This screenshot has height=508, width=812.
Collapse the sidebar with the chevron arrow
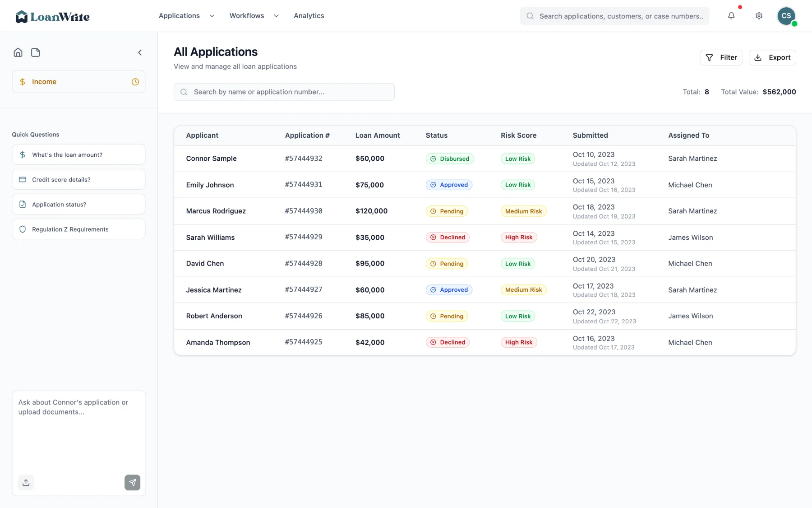[140, 52]
